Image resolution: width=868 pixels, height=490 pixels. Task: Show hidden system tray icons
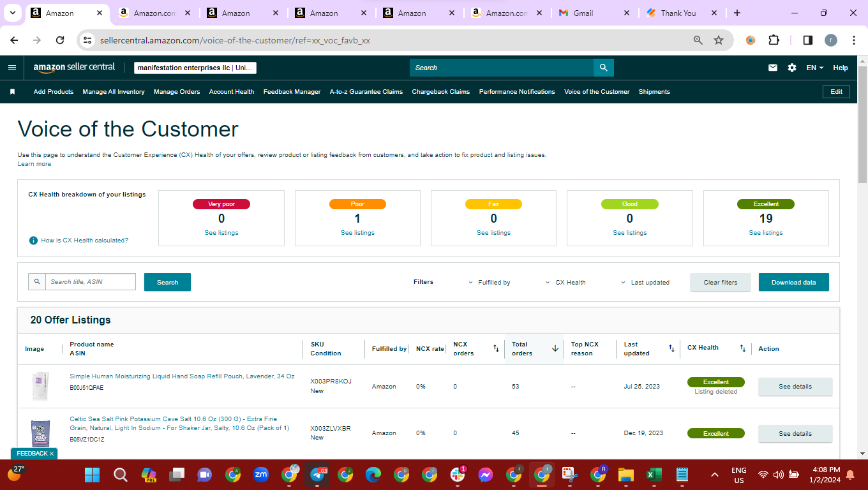click(x=715, y=475)
